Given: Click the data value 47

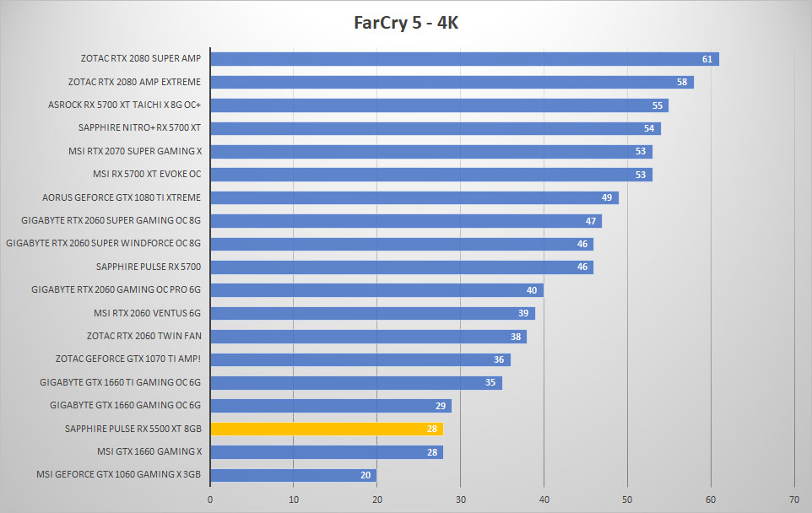Looking at the screenshot, I should (590, 221).
